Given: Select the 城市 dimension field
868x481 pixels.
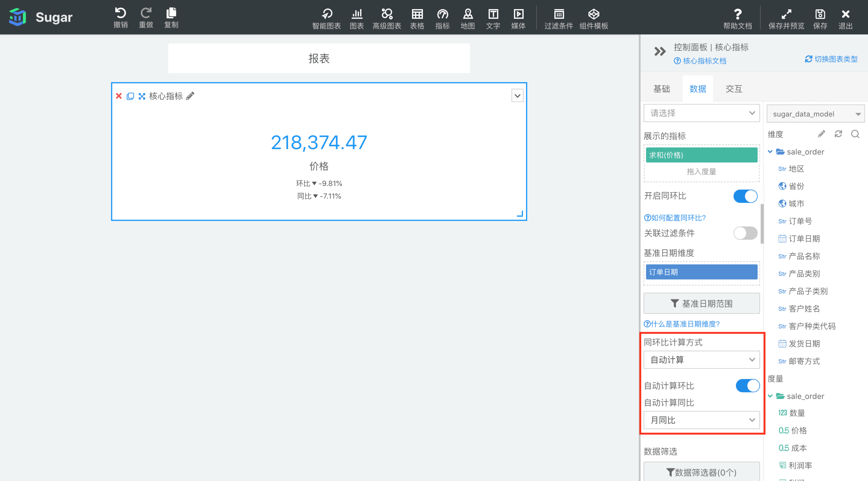Looking at the screenshot, I should [x=791, y=204].
